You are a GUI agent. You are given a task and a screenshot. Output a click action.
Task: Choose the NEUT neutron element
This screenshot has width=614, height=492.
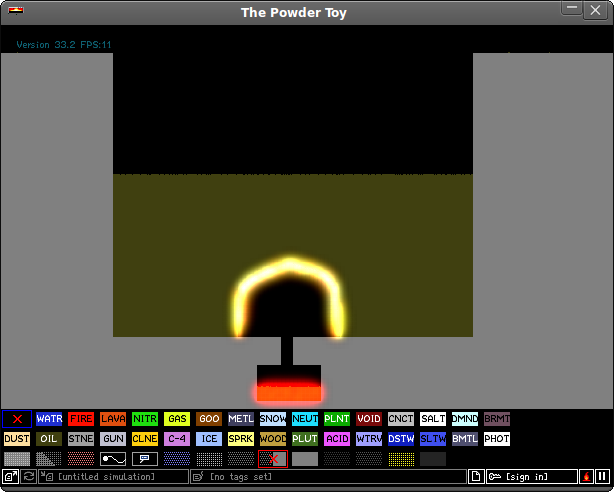coord(305,419)
